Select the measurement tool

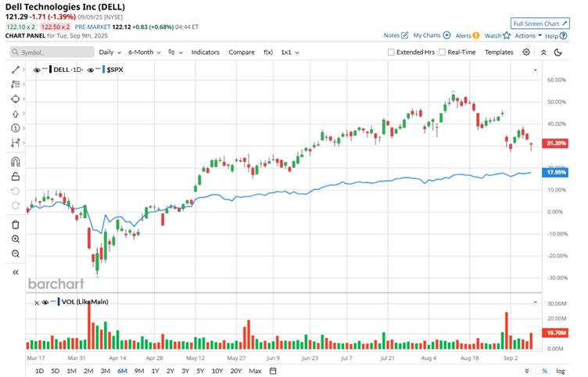click(16, 143)
